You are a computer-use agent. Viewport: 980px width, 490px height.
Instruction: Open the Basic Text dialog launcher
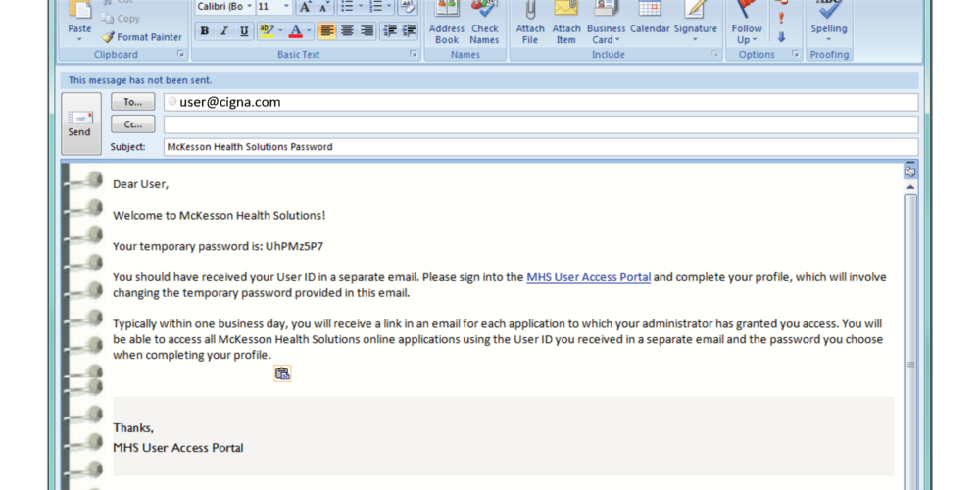pyautogui.click(x=413, y=55)
